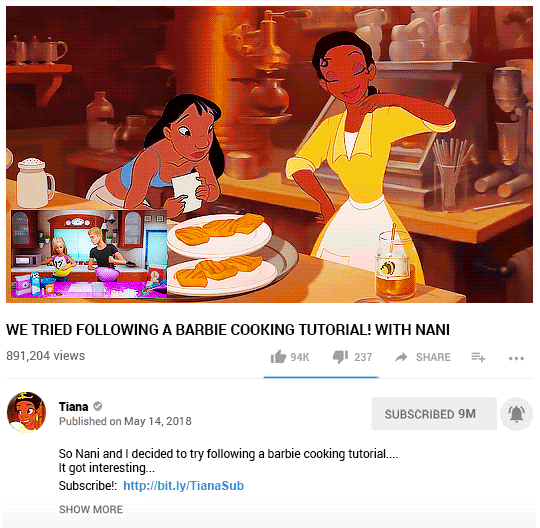540x528 pixels.
Task: Click the main video player frame
Action: point(269,155)
